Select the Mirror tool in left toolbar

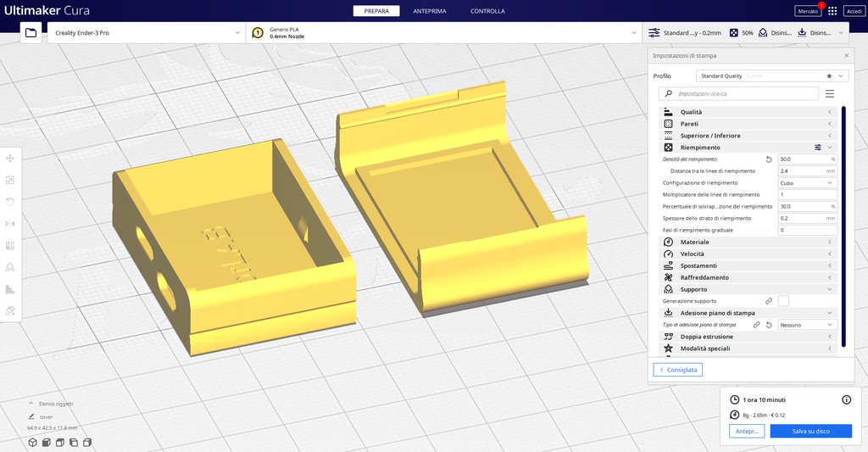(x=10, y=224)
